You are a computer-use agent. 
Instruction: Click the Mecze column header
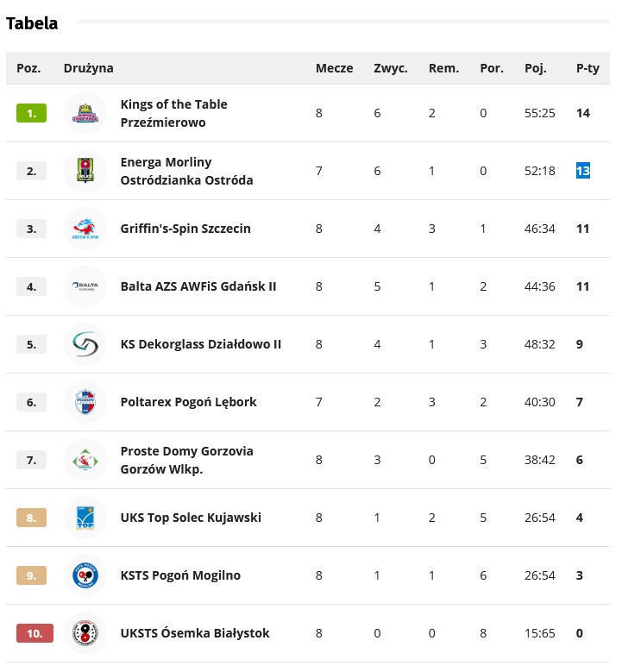[x=334, y=68]
